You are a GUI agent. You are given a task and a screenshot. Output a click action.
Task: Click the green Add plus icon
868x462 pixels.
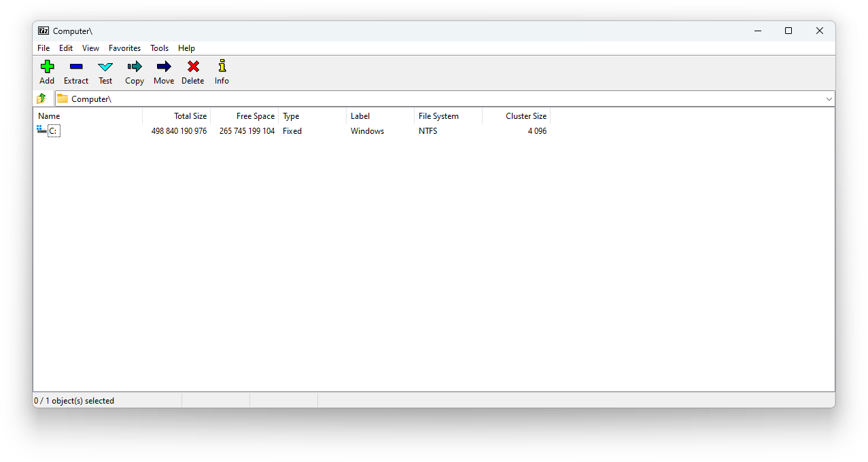point(47,67)
